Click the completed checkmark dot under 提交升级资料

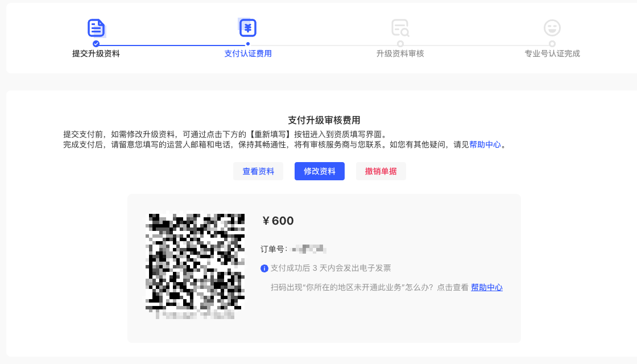pyautogui.click(x=96, y=44)
